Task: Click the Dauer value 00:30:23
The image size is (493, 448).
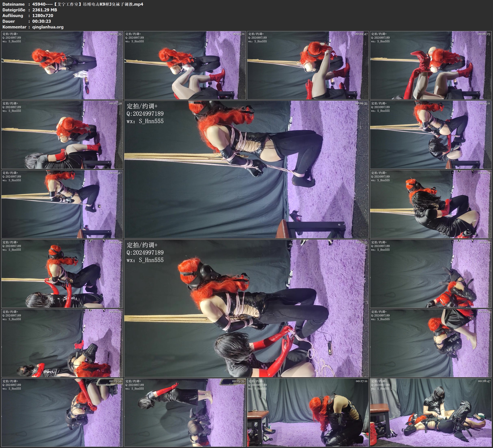Action: 42,21
